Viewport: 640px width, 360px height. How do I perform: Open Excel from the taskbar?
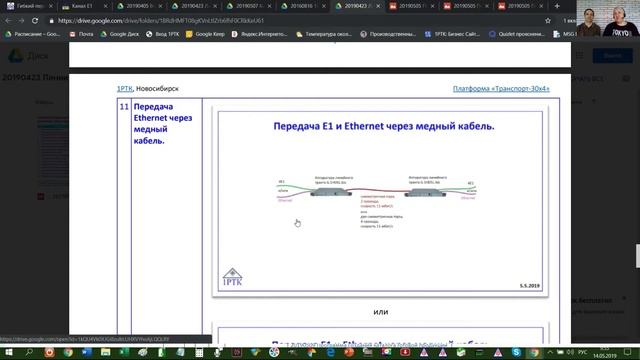pos(124,352)
